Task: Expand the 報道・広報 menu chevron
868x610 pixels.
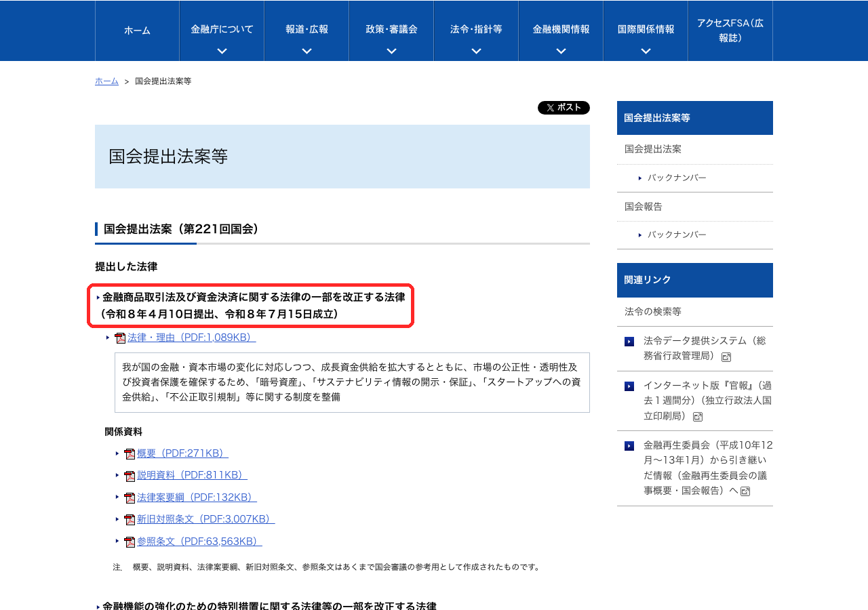Action: click(x=307, y=51)
